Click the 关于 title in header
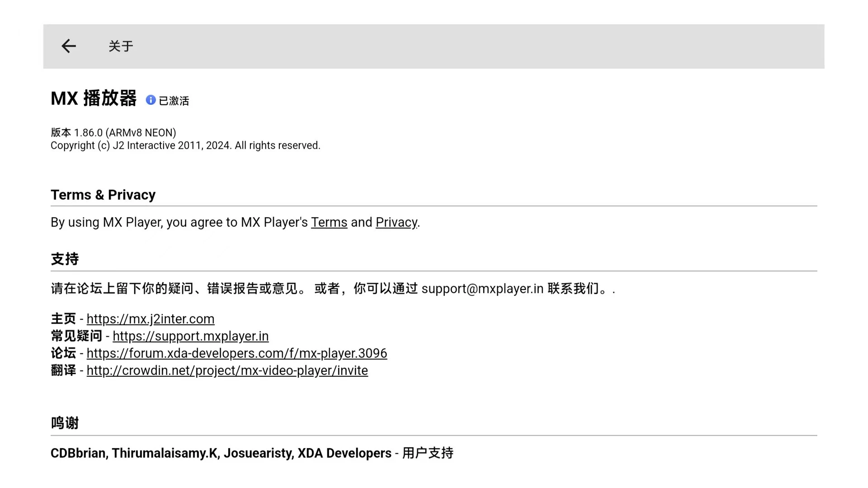Screen dimensions: 868x488 (x=121, y=46)
